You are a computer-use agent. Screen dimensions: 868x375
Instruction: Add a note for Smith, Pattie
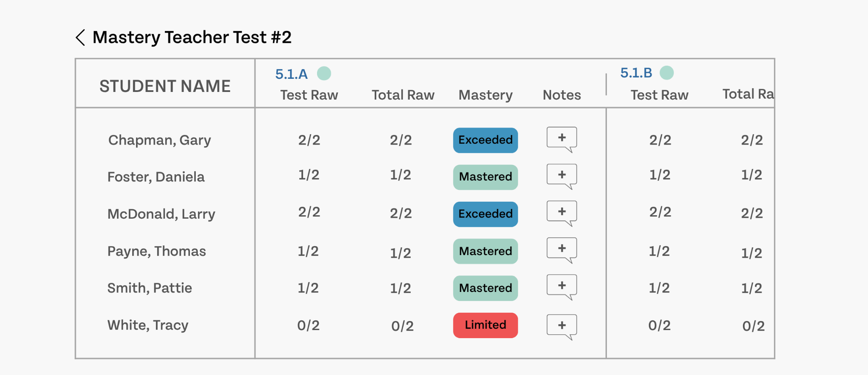[x=562, y=287]
